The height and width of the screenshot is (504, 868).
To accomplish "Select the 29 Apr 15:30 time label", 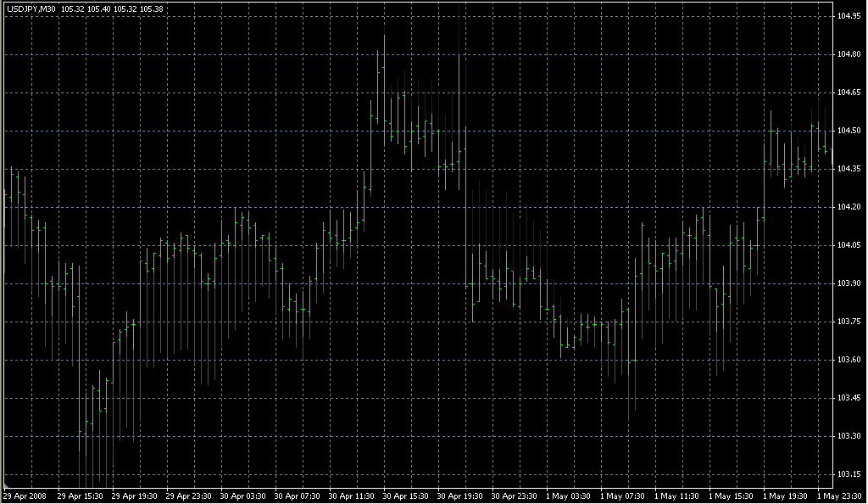I will (81, 496).
